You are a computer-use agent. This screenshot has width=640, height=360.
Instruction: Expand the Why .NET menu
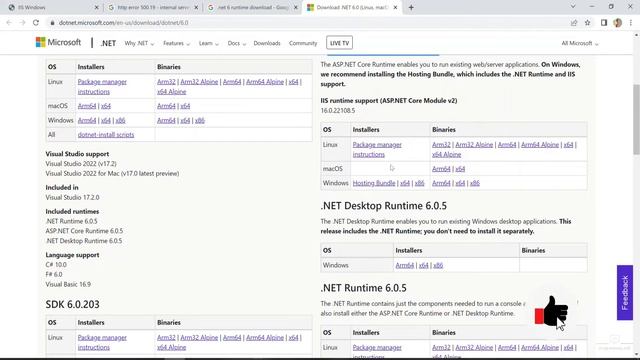pyautogui.click(x=139, y=43)
